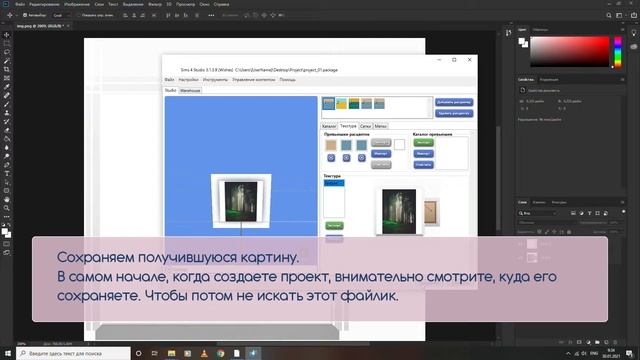640x360 pixels.
Task: Click the Добавить расцветку button
Action: [x=454, y=102]
